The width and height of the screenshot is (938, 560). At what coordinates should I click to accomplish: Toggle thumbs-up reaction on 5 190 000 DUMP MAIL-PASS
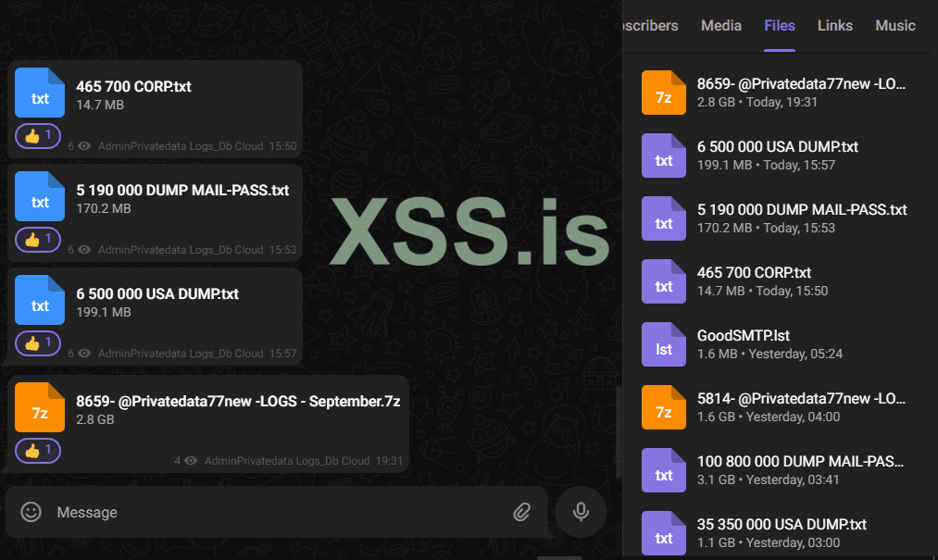pos(38,240)
